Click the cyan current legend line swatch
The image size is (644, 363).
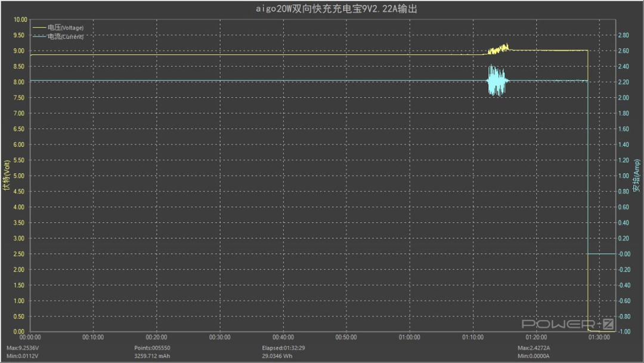point(39,36)
